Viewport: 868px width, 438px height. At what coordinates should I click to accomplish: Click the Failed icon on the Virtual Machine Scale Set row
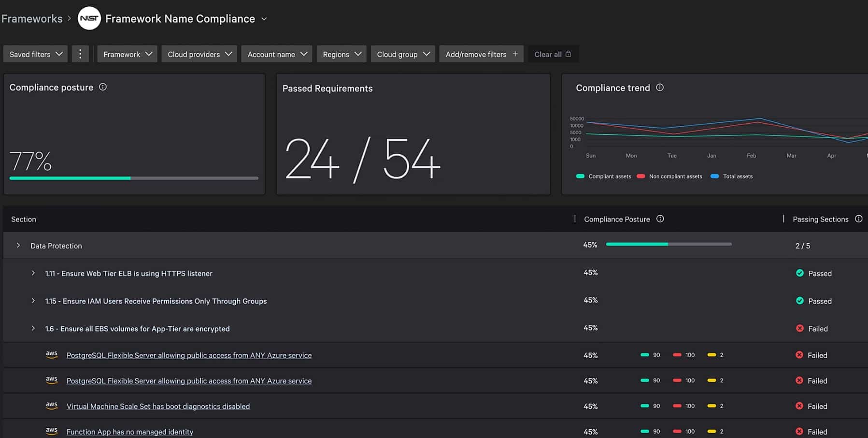pos(799,406)
